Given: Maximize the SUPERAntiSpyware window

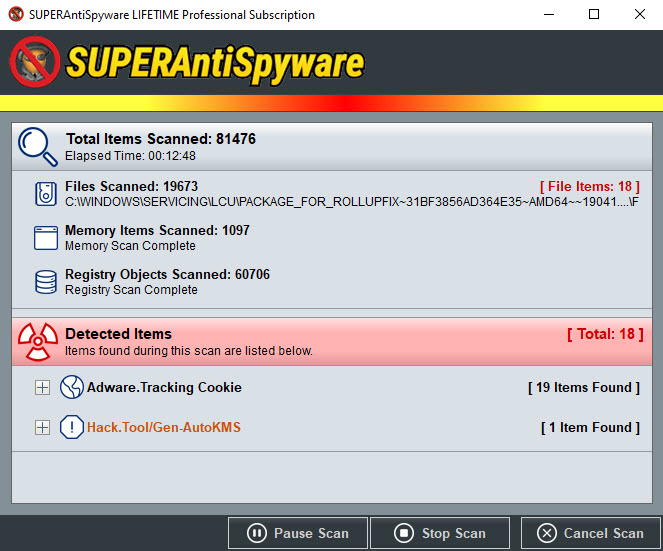Looking at the screenshot, I should 594,14.
